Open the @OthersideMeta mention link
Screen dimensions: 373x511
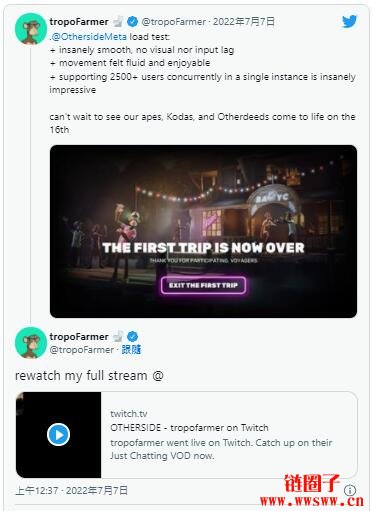coord(89,37)
